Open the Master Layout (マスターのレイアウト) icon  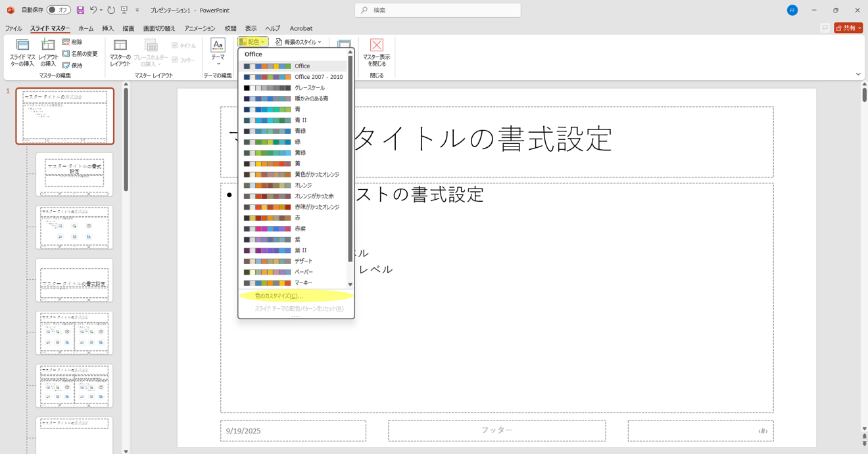click(x=120, y=45)
